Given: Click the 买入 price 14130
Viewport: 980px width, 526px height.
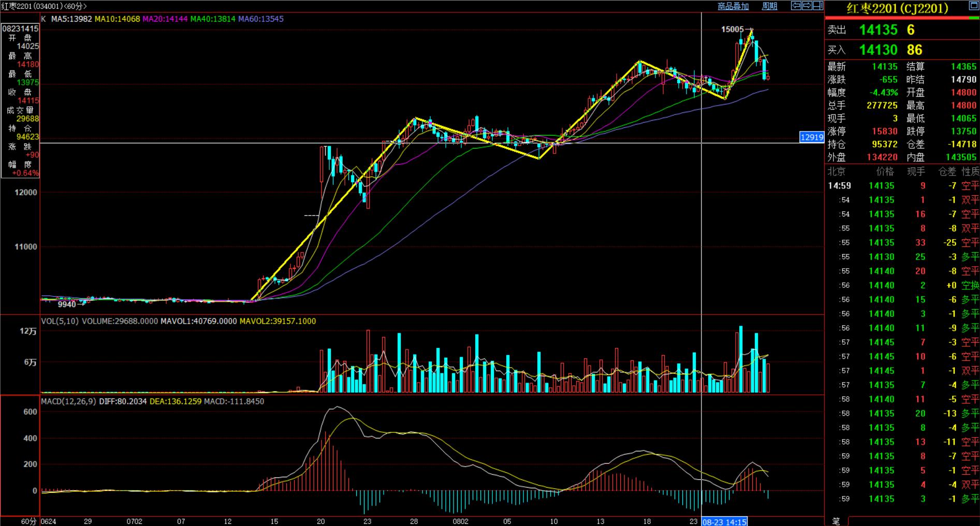Looking at the screenshot, I should click(x=878, y=50).
